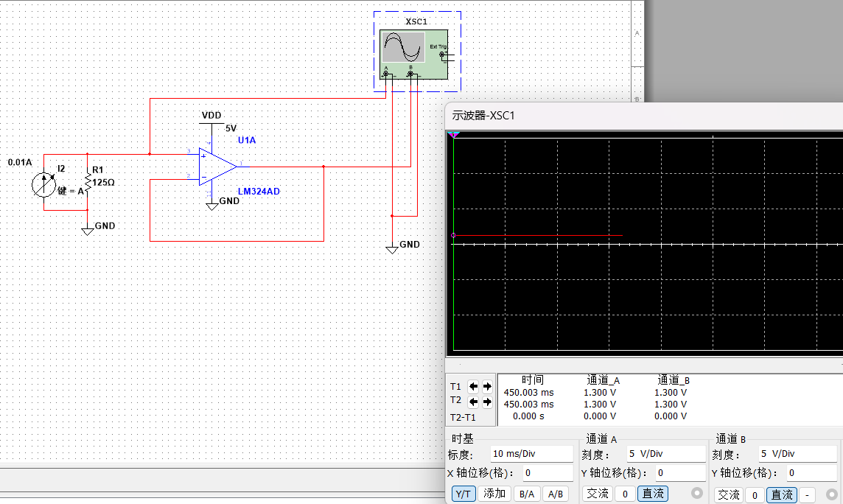Select the I2 variable current source symbol
This screenshot has height=504, width=843.
pos(43,184)
